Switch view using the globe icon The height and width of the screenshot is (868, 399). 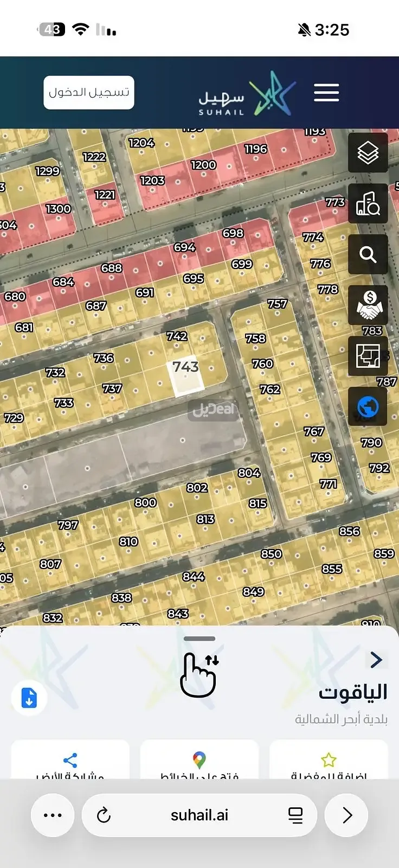tap(368, 406)
